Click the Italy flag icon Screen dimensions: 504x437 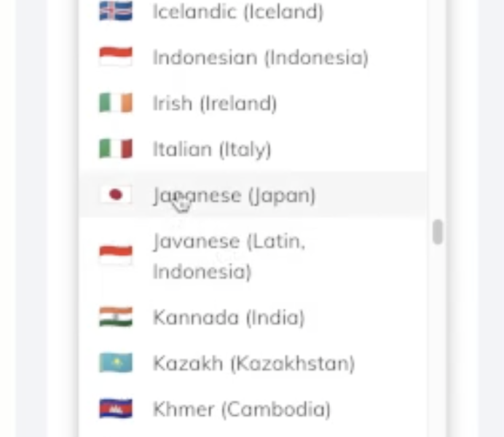pos(115,149)
